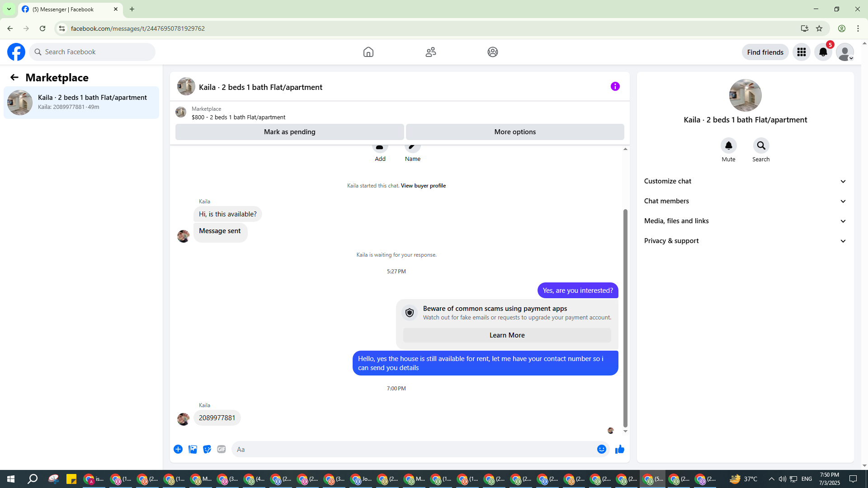Open more actions plus icon

click(x=178, y=449)
